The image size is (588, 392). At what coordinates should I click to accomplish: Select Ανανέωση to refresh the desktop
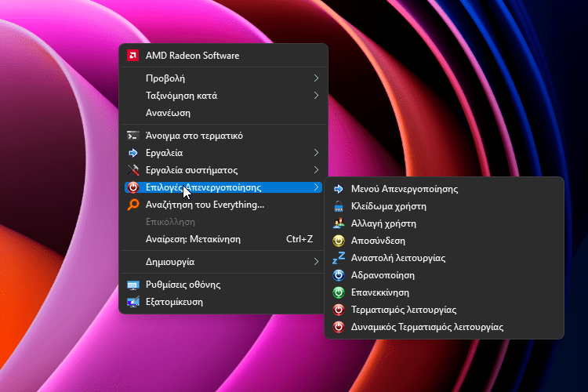click(223, 113)
